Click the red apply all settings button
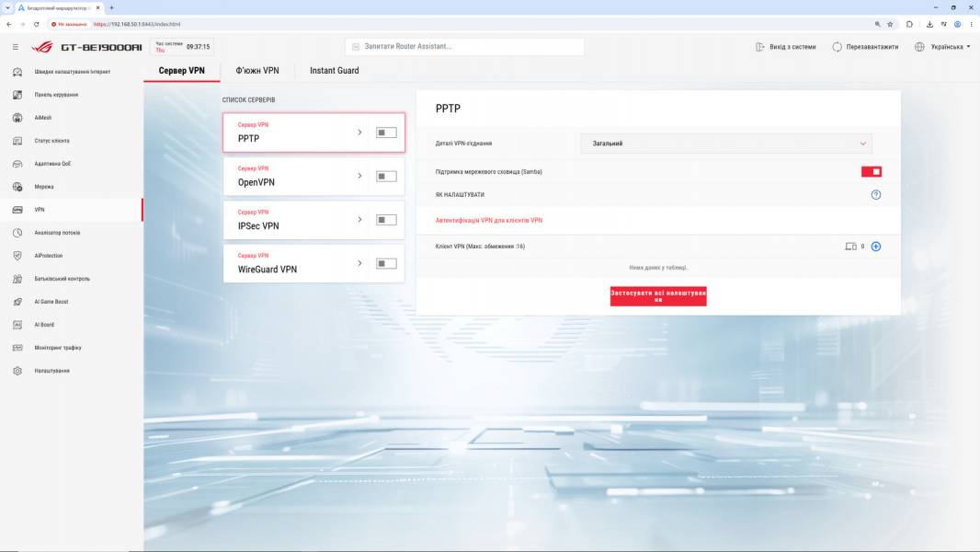 click(658, 296)
